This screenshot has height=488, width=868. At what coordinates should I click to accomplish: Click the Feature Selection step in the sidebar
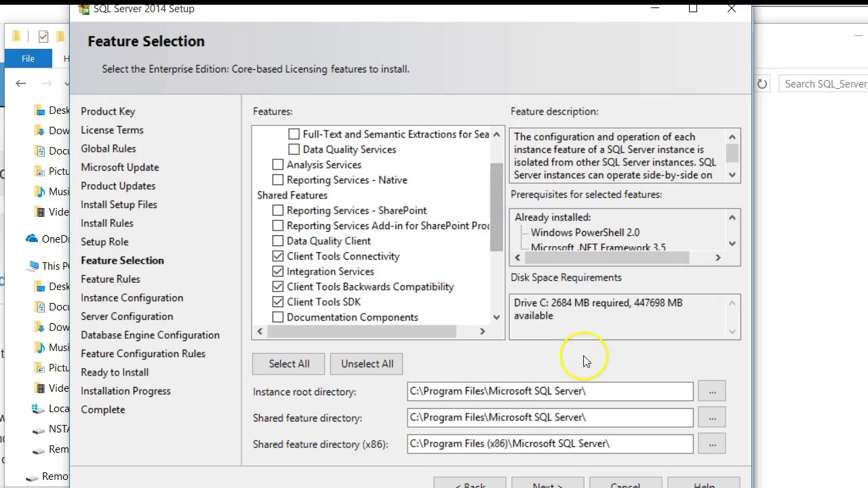click(122, 260)
